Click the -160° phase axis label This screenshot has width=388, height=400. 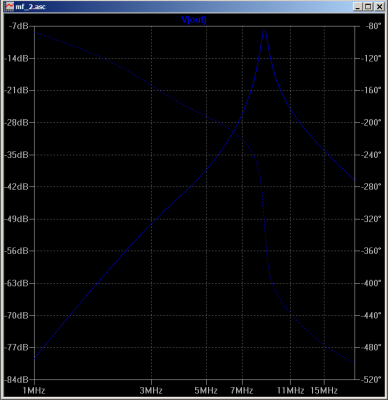[371, 90]
